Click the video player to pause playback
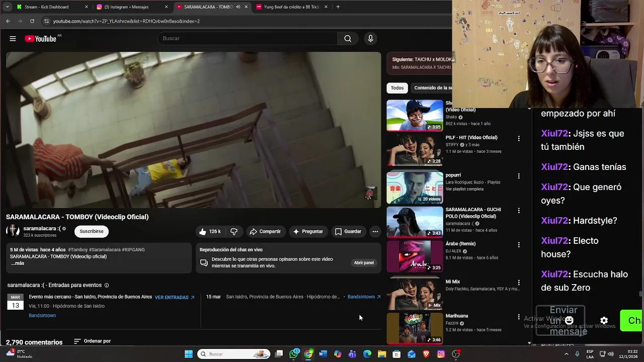The image size is (644, 362). pyautogui.click(x=194, y=130)
